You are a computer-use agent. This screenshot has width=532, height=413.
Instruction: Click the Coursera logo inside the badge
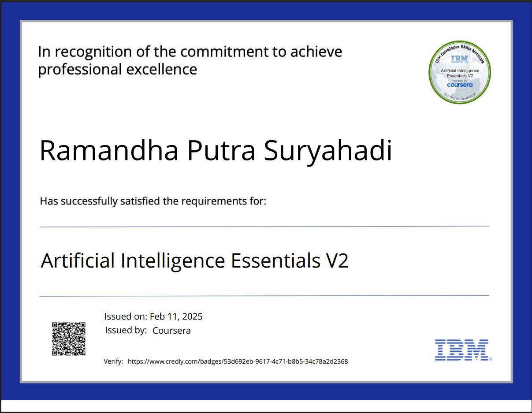(460, 85)
